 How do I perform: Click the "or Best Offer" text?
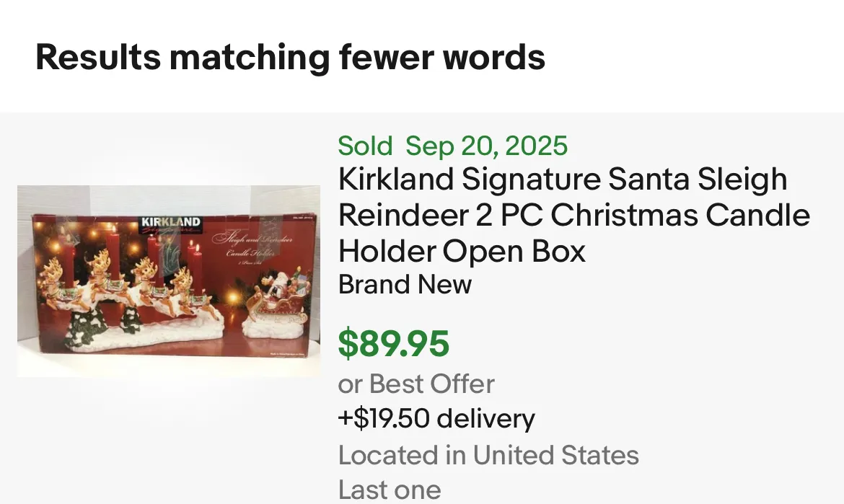(x=416, y=384)
